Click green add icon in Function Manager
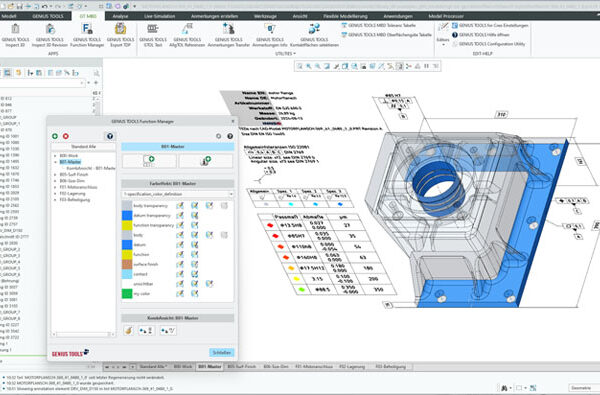This screenshot has height=395, width=600. click(x=55, y=136)
